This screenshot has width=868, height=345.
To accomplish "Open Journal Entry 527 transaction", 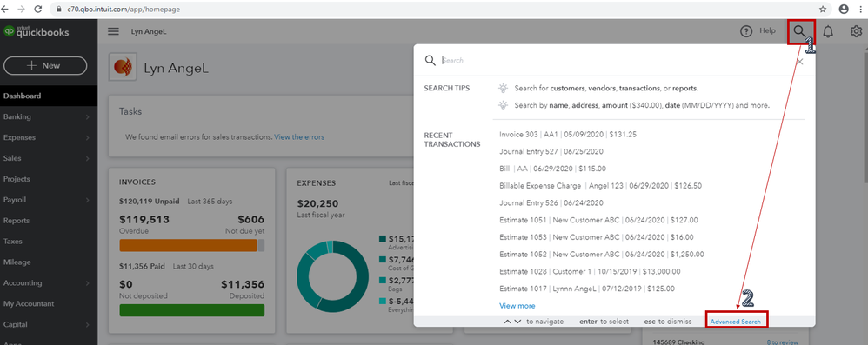I will coord(551,151).
